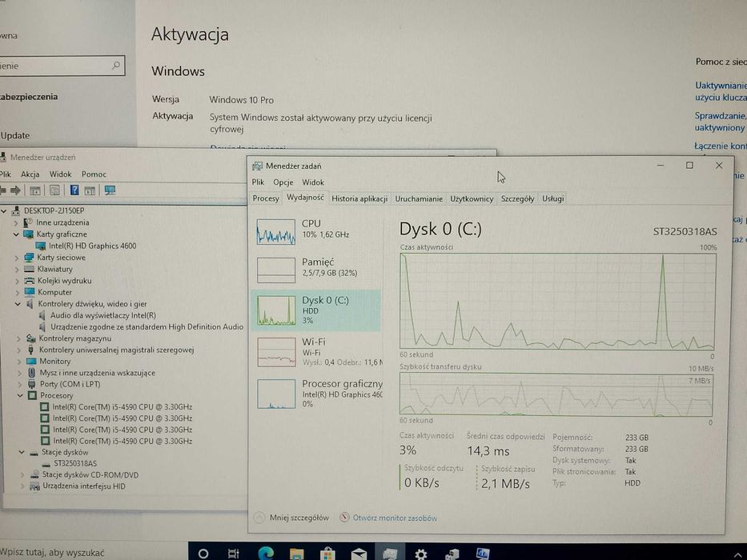Select Kolejki wydruku category
This screenshot has width=747, height=560.
click(64, 281)
